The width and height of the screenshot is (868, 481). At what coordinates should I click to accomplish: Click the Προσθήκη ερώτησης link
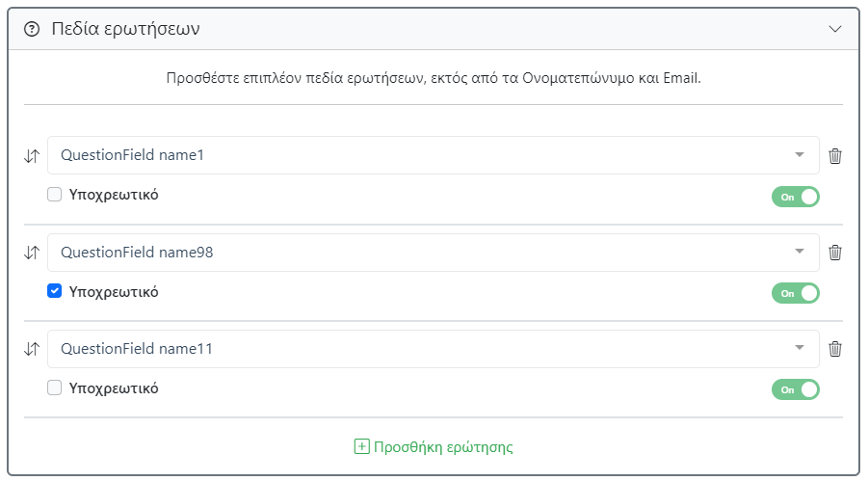click(x=443, y=447)
